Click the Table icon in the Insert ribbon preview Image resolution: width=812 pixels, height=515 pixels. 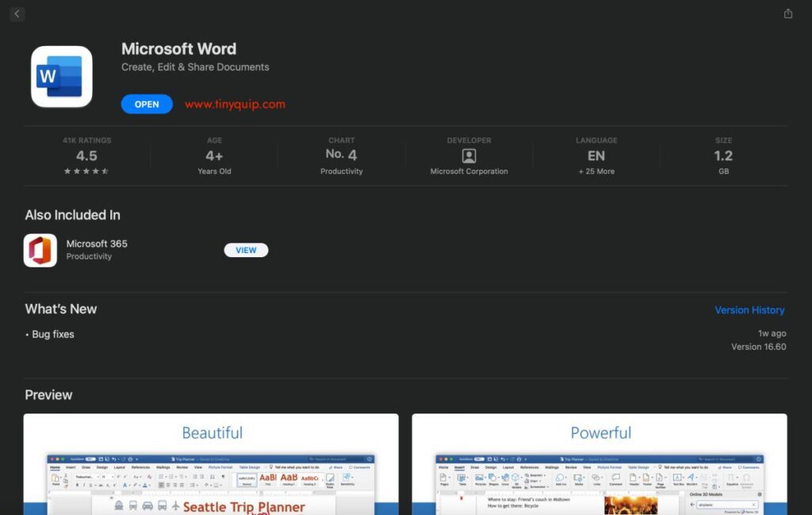click(462, 478)
